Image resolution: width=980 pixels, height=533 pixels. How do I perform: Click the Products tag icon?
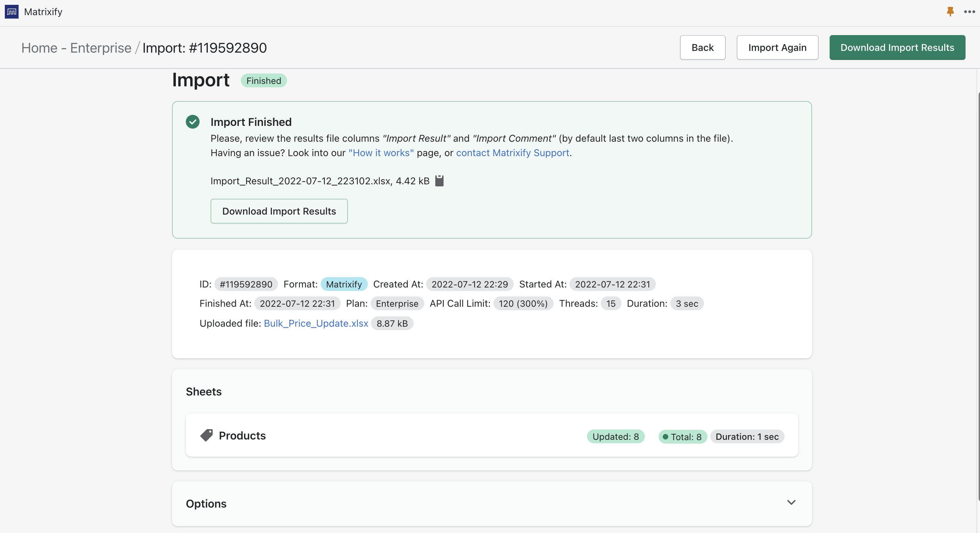tap(206, 435)
